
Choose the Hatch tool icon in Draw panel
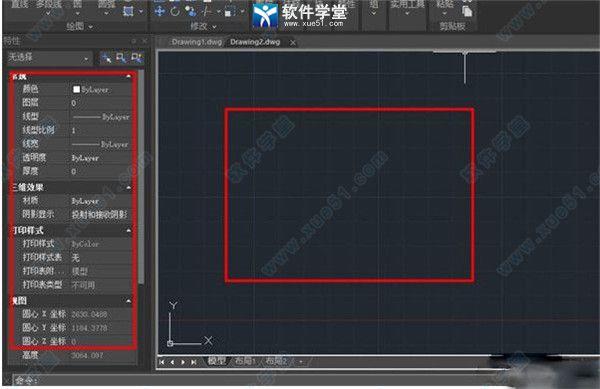(128, 11)
